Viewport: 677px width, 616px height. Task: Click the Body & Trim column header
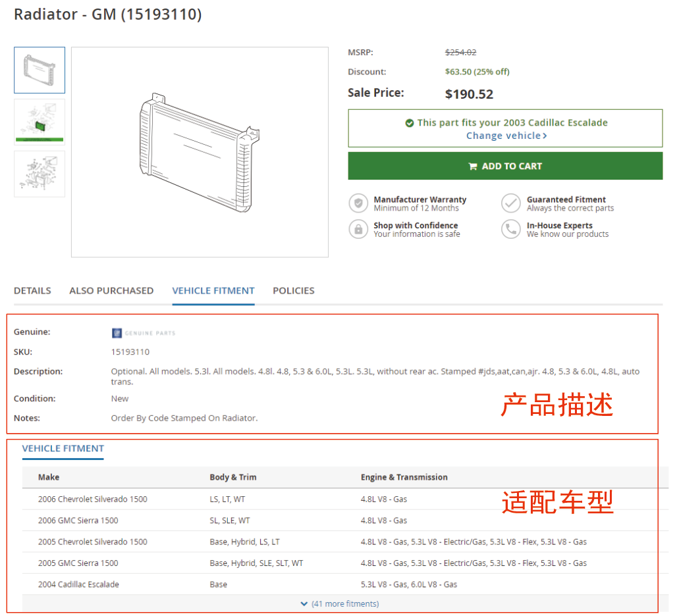233,477
